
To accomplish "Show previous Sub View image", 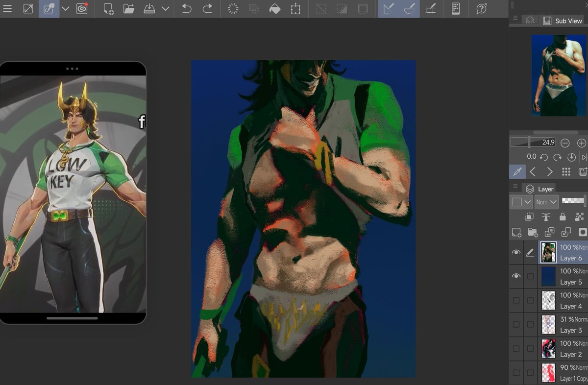I will click(x=533, y=171).
